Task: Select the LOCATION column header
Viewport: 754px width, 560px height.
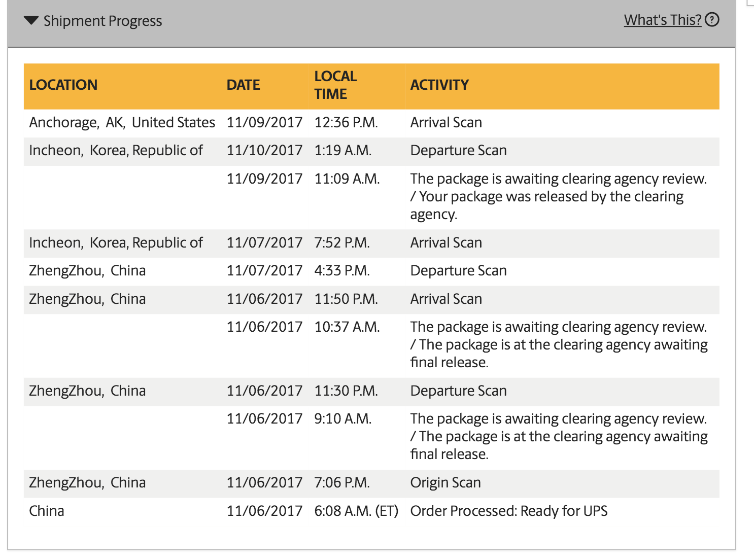Action: click(63, 85)
